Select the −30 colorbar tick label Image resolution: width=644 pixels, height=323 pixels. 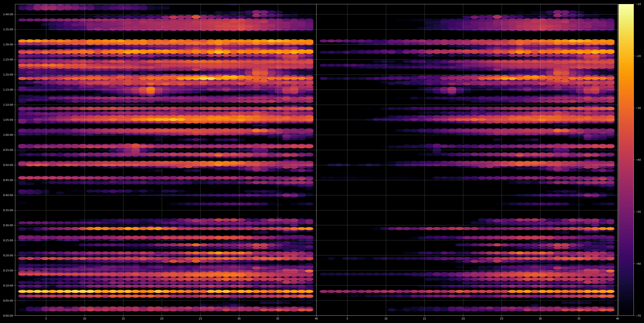(638, 108)
